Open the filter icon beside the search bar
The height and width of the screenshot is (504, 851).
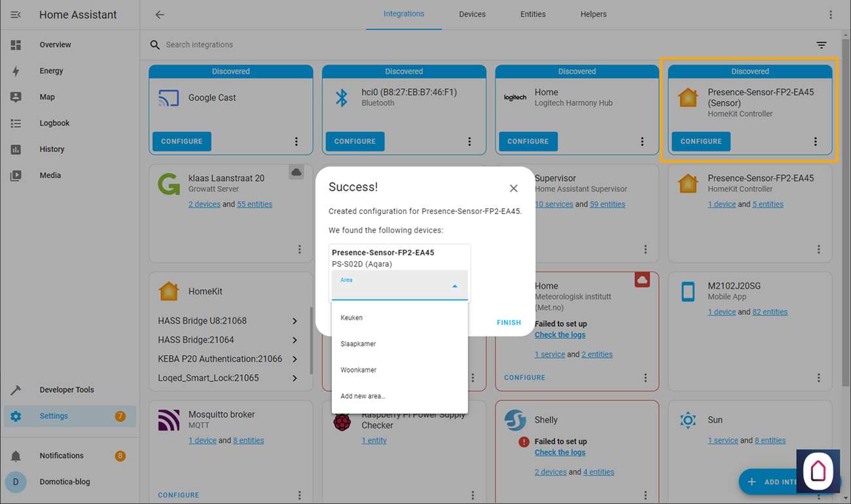[821, 45]
